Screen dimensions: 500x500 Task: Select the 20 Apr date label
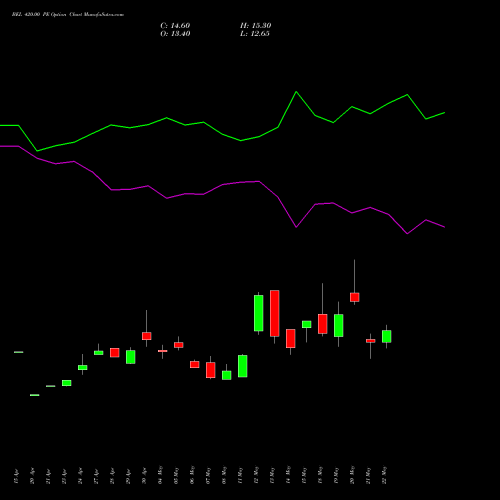(x=32, y=476)
